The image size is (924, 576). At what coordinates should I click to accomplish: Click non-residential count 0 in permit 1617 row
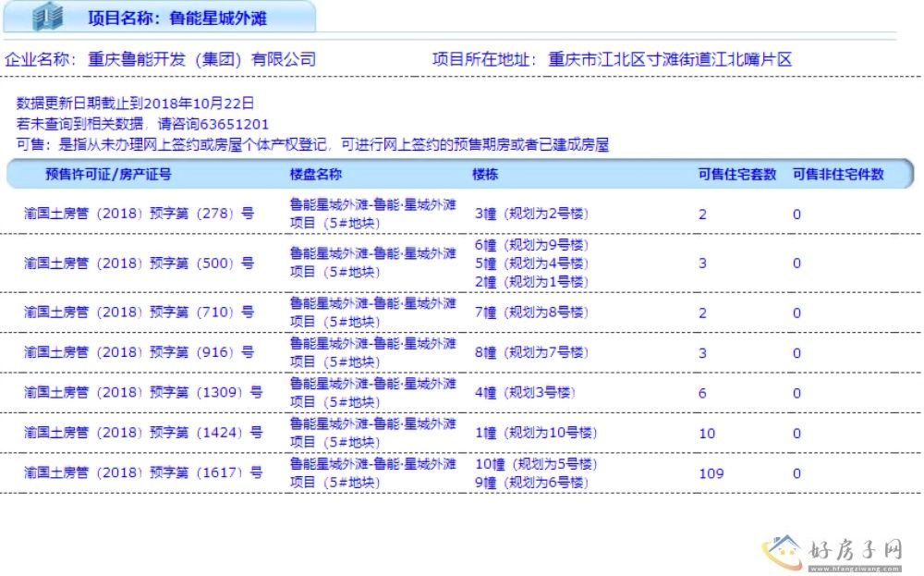(796, 473)
